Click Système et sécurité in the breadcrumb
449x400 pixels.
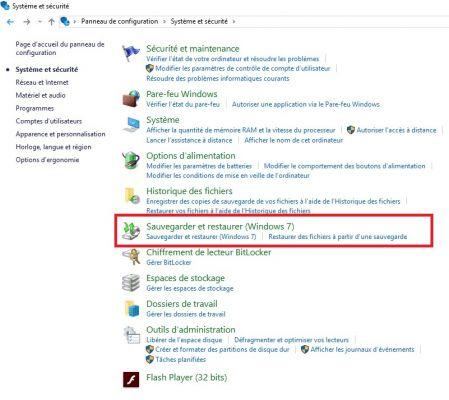tap(199, 22)
